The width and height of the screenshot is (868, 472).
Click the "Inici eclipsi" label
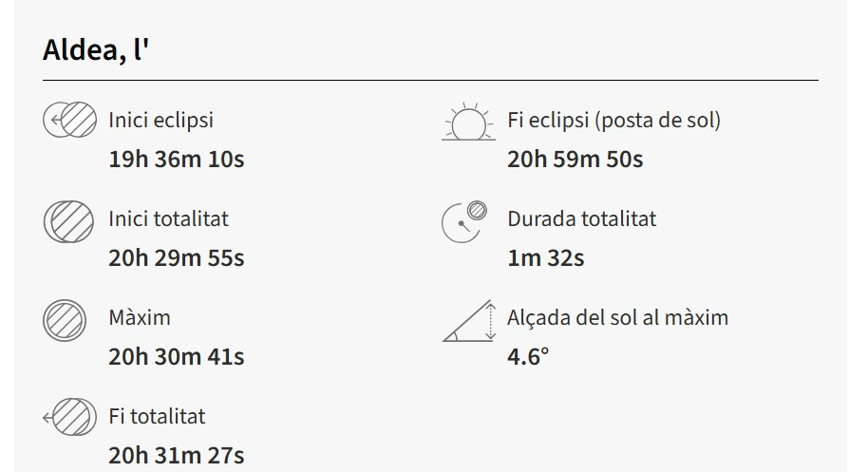160,121
